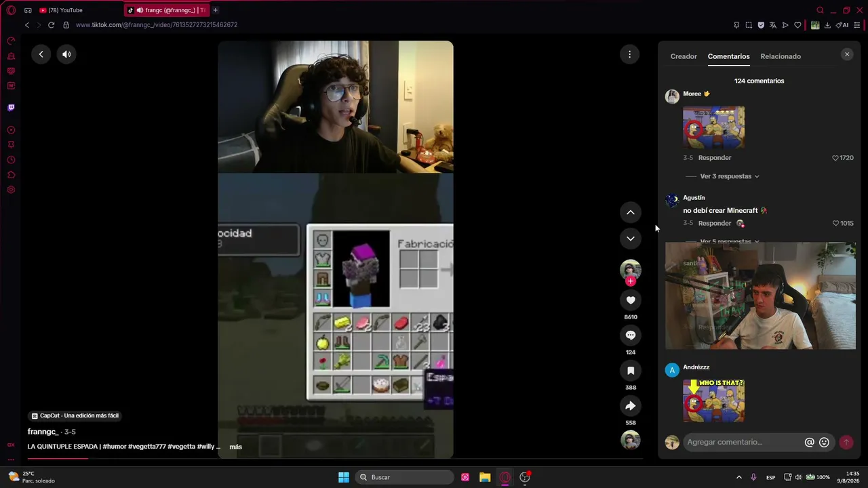The height and width of the screenshot is (488, 868).
Task: Open the browser profile avatar in toolbar
Action: coord(815,25)
